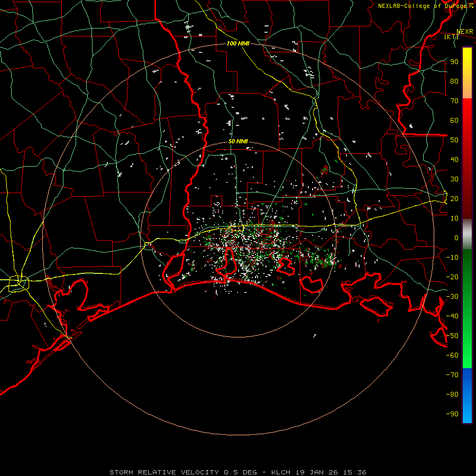Click the "NEXR" label above the scale
This screenshot has height=476, width=476.
pyautogui.click(x=465, y=32)
